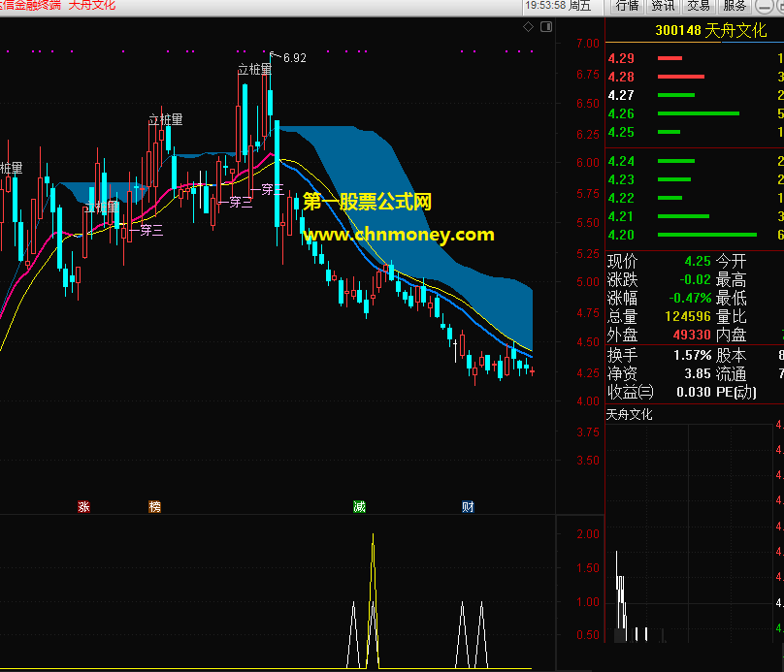Select the 4.21 buy price row
The image size is (784, 672).
pyautogui.click(x=695, y=217)
